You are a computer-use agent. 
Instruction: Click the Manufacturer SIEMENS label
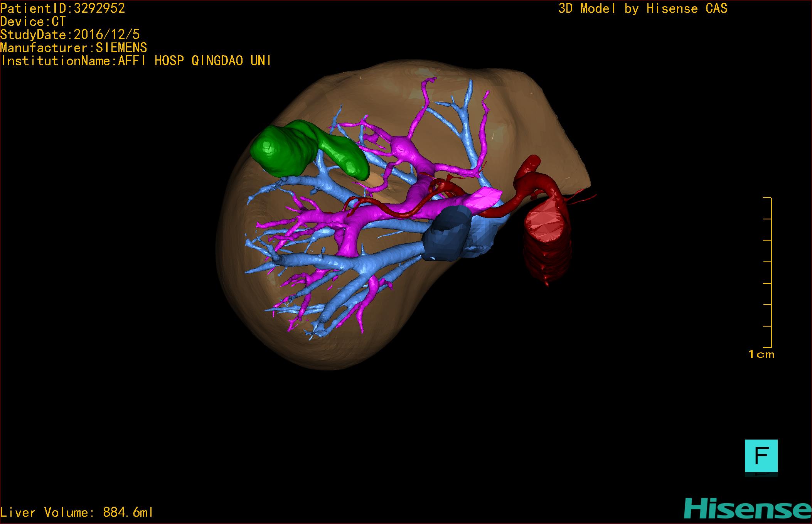click(x=74, y=48)
